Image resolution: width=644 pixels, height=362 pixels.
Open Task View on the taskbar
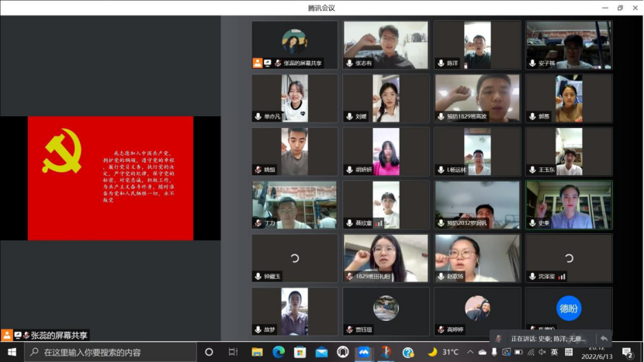click(231, 353)
